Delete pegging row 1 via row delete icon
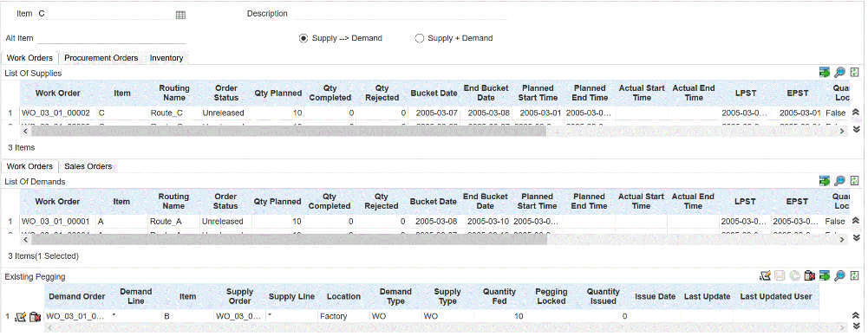The width and height of the screenshot is (868, 336). 35,317
